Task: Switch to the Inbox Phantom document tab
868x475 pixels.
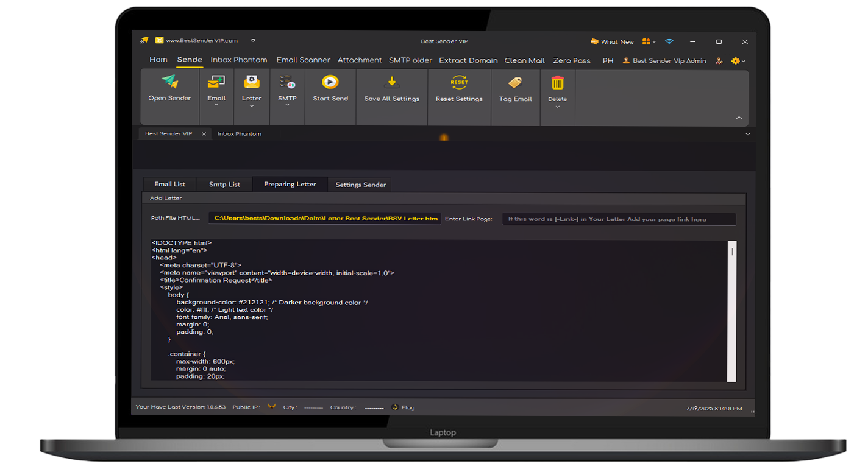Action: click(x=239, y=133)
